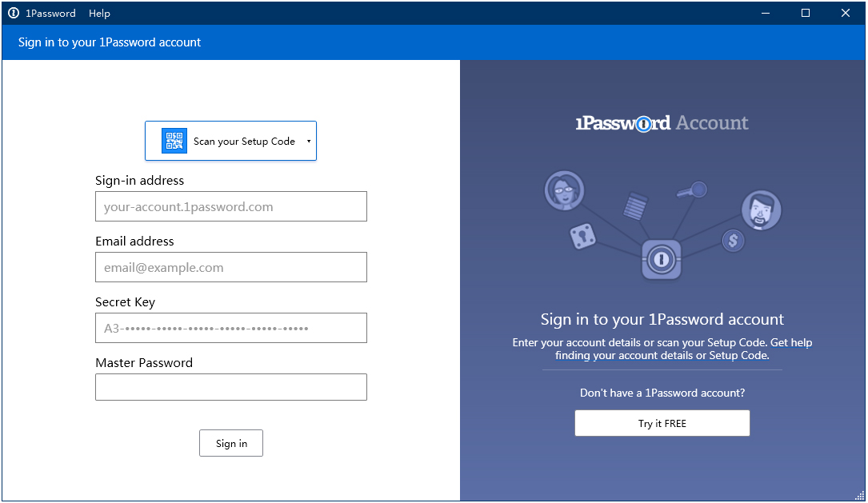Image resolution: width=868 pixels, height=503 pixels.
Task: Maximize the 1Password window
Action: [x=806, y=13]
